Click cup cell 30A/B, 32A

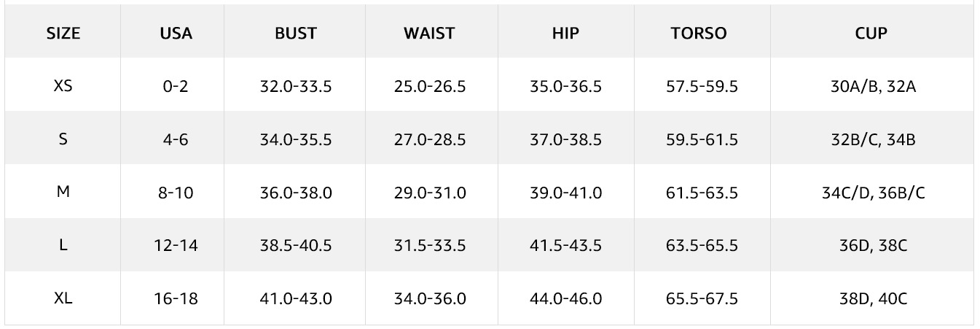[x=873, y=86]
